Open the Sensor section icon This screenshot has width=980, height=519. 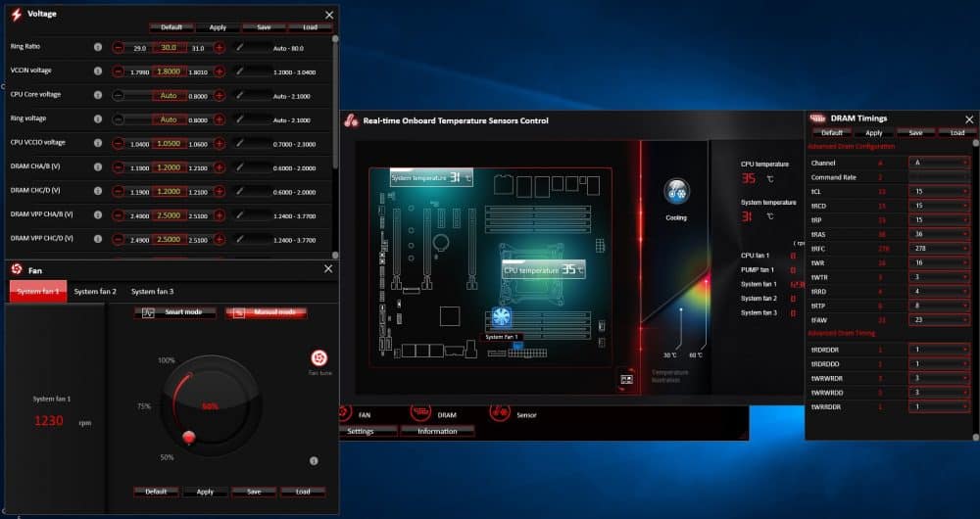click(500, 413)
